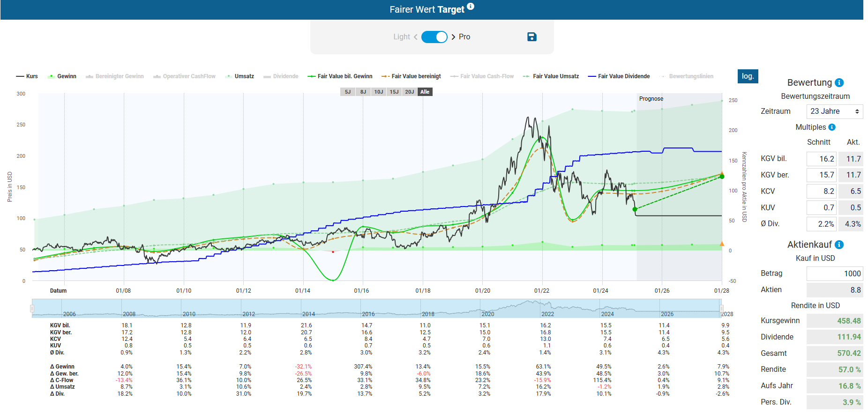This screenshot has height=413, width=868.
Task: Click the KGV bil. Schnitt value field
Action: (821, 159)
